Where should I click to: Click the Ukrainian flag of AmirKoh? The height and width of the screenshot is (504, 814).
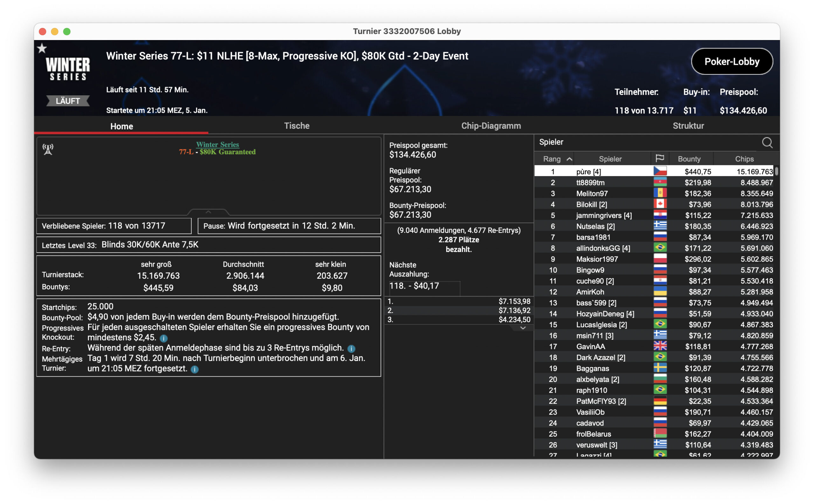point(660,291)
